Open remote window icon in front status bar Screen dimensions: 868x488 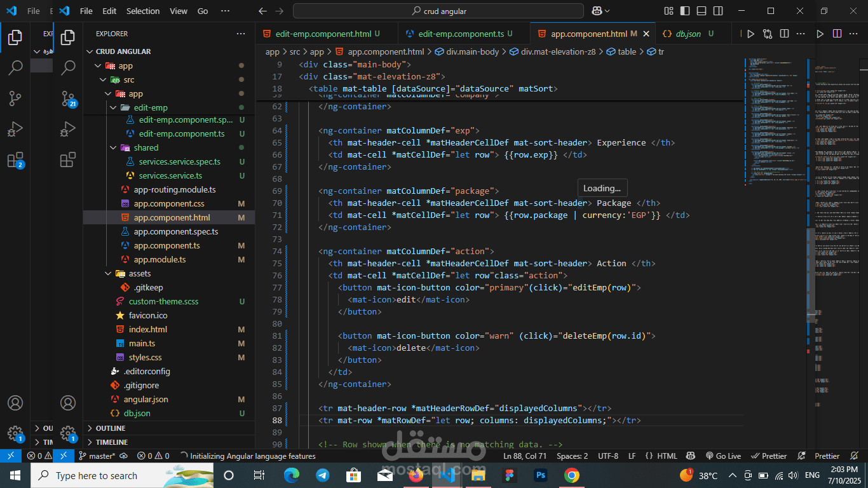[x=64, y=456]
